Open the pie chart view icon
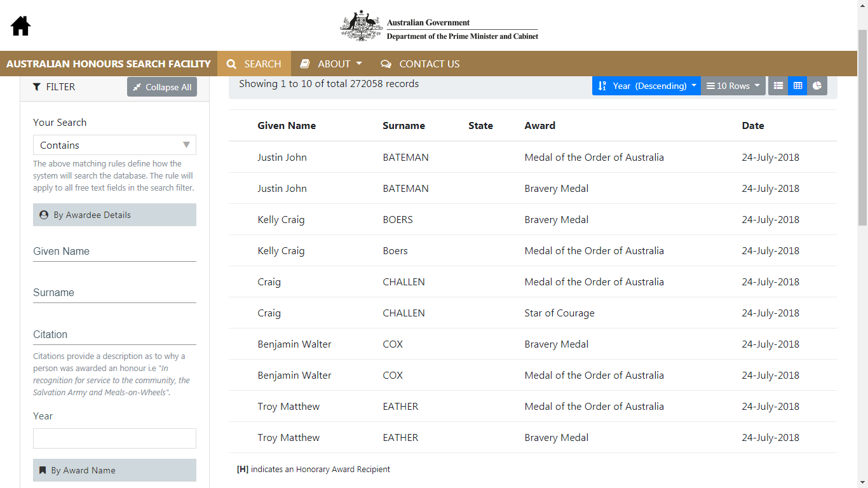This screenshot has width=868, height=488. tap(817, 86)
